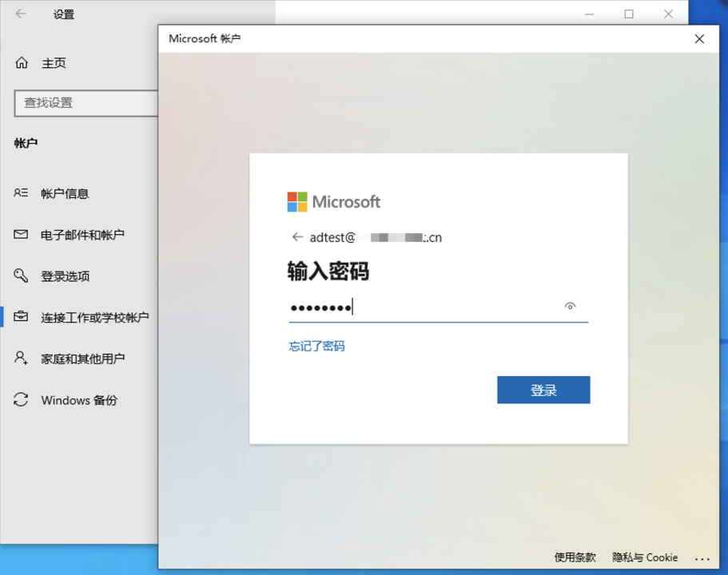Open 家庭和其他用户 settings page
The image size is (728, 575).
pos(82,359)
